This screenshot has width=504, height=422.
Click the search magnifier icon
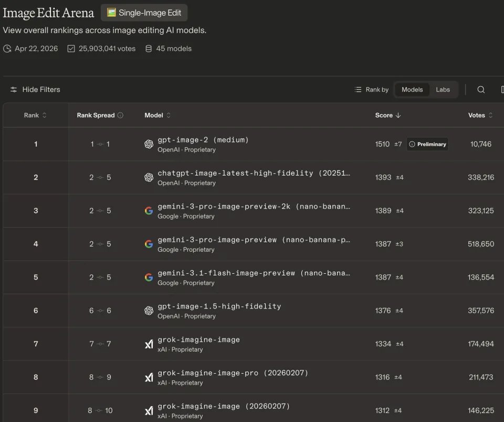pyautogui.click(x=481, y=89)
